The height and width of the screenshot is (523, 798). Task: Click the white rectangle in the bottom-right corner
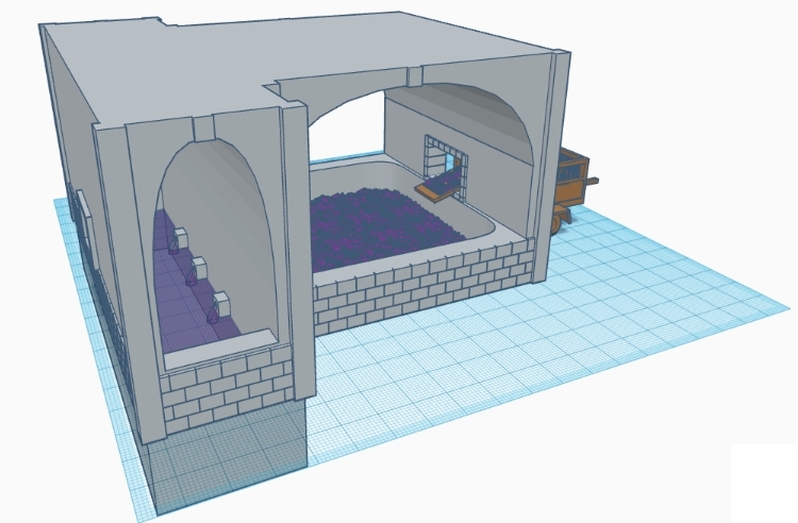[764, 482]
